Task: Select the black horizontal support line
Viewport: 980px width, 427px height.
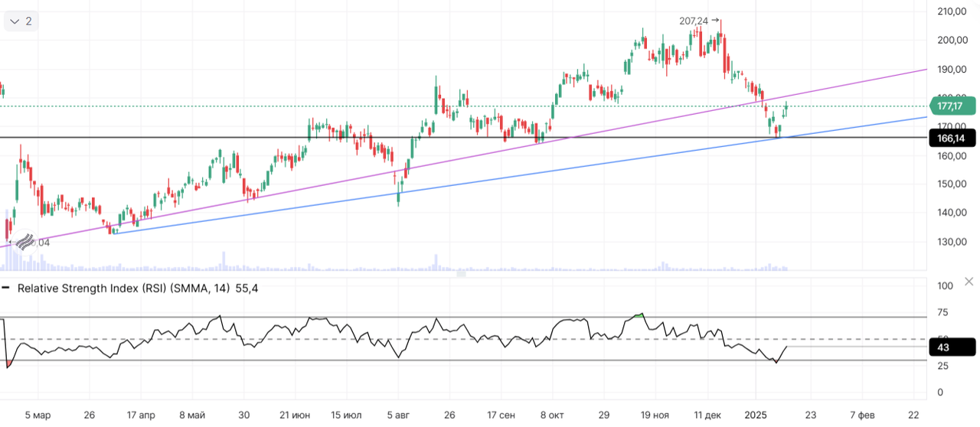Action: [230, 138]
